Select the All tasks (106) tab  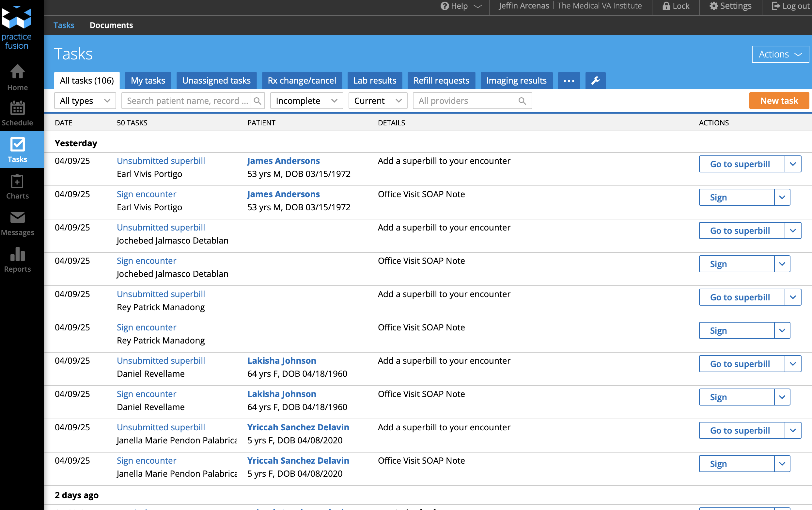coord(87,80)
